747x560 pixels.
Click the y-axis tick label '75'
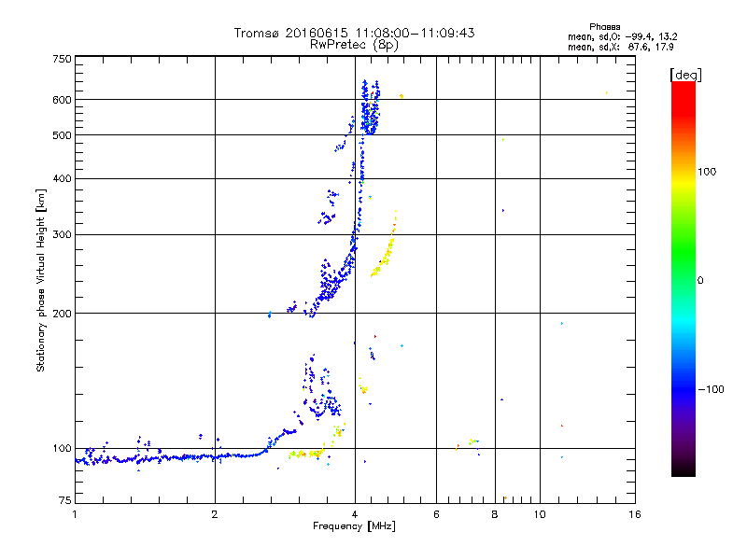pos(65,500)
